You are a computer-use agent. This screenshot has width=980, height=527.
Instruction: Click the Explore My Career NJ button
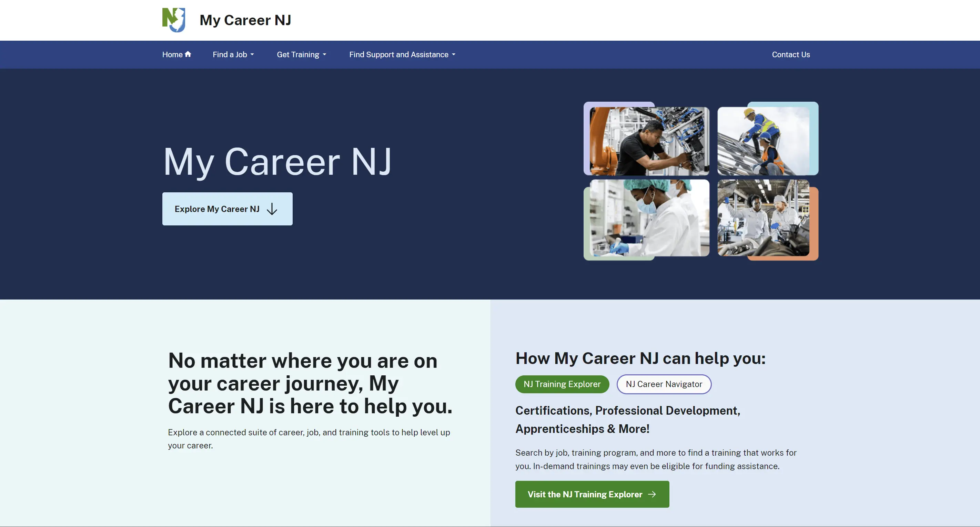(227, 209)
